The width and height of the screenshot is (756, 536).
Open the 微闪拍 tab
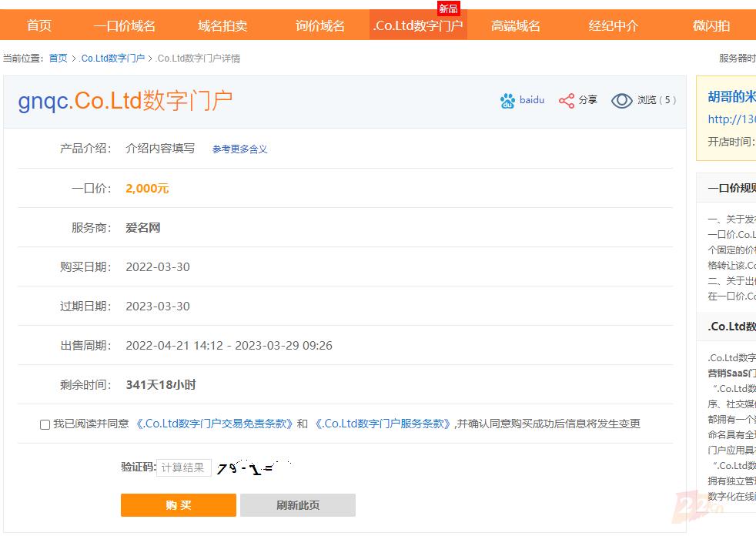[x=711, y=25]
